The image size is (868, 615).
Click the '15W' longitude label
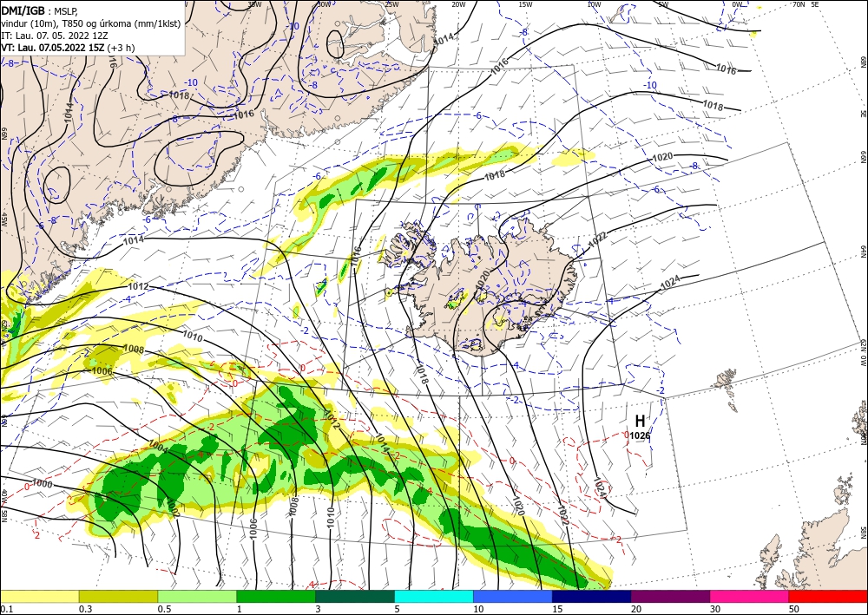click(x=526, y=4)
